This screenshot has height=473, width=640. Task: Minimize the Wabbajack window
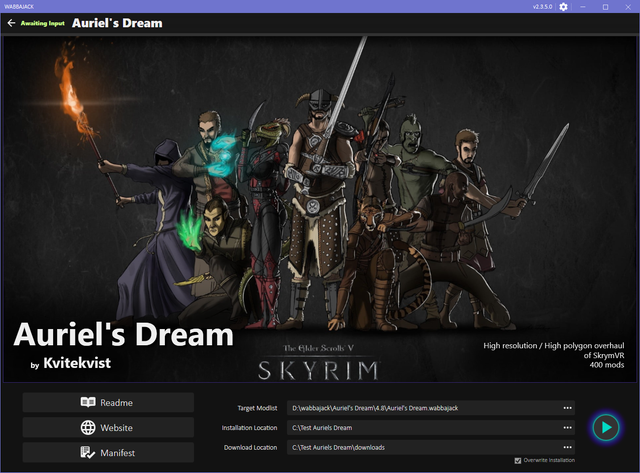click(583, 7)
